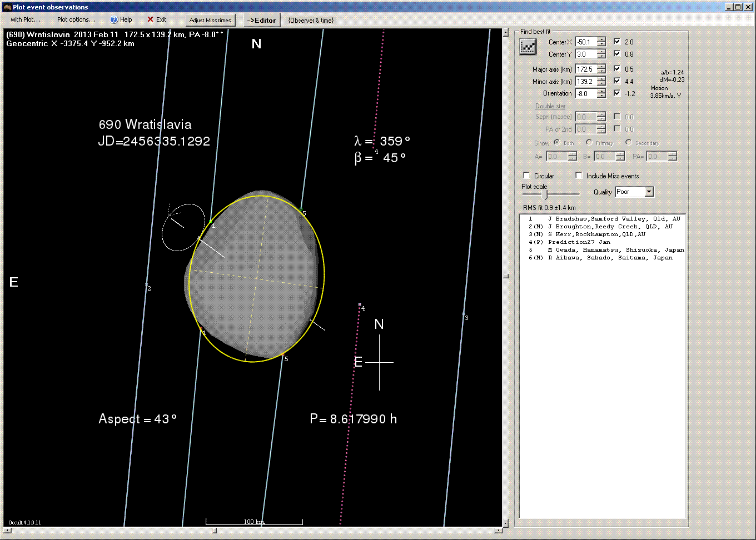
Task: Click the '100 km' scale bar label
Action: pos(254,522)
